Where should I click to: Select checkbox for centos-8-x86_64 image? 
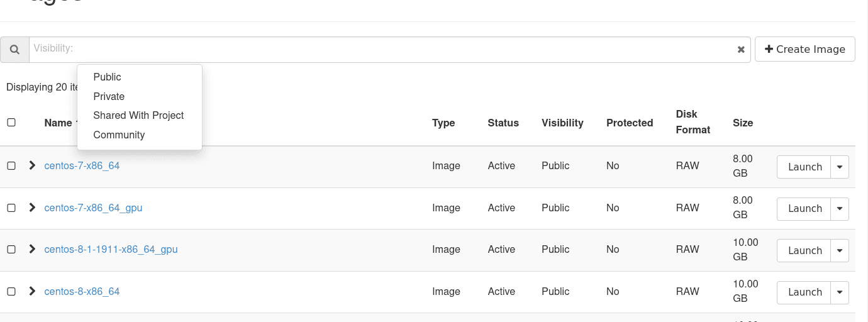(x=11, y=291)
